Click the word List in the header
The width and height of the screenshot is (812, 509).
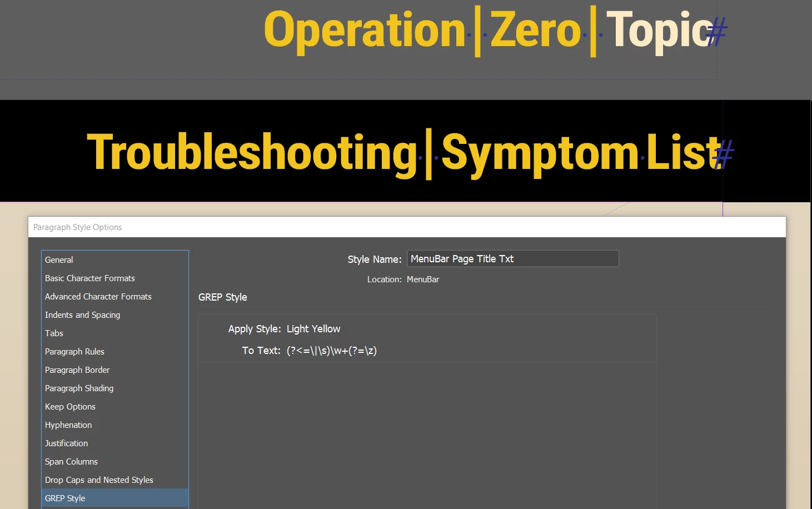(x=685, y=152)
